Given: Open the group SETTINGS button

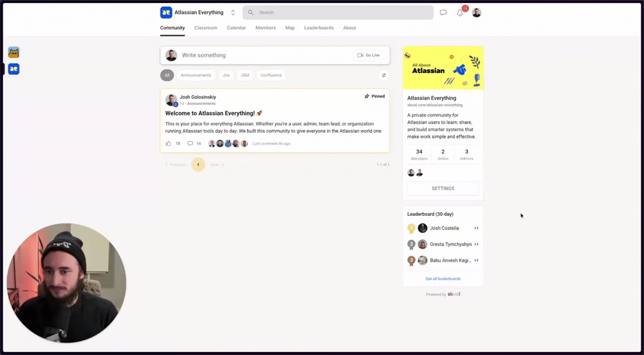Looking at the screenshot, I should (x=443, y=188).
